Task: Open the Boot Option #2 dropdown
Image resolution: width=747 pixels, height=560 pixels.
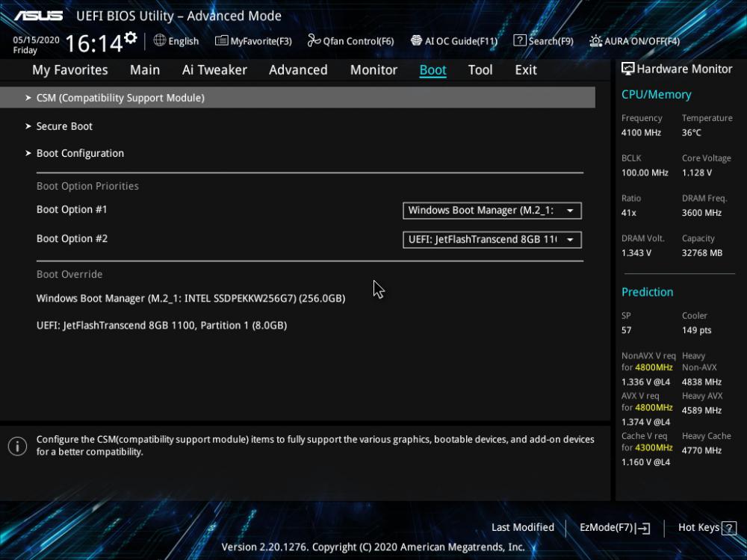Action: (x=492, y=240)
